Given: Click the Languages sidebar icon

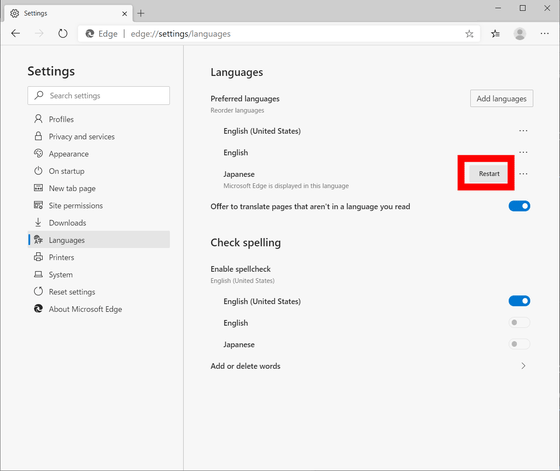Looking at the screenshot, I should click(x=38, y=240).
